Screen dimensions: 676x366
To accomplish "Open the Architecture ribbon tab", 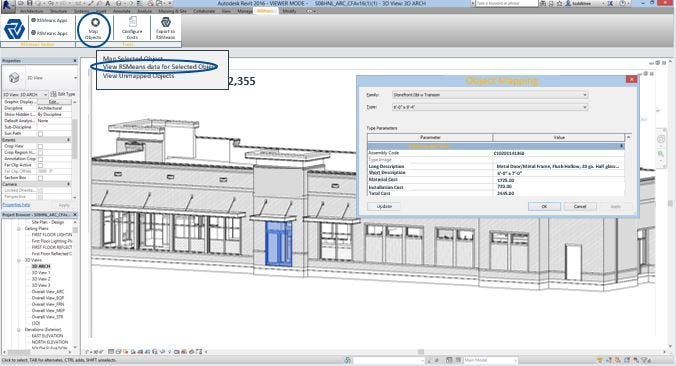I will point(32,11).
